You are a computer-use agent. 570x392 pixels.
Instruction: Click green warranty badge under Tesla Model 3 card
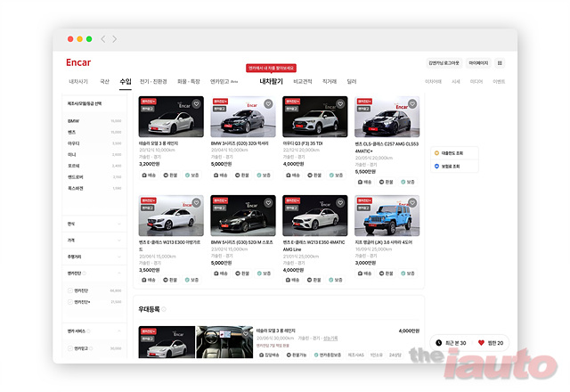coord(191,176)
